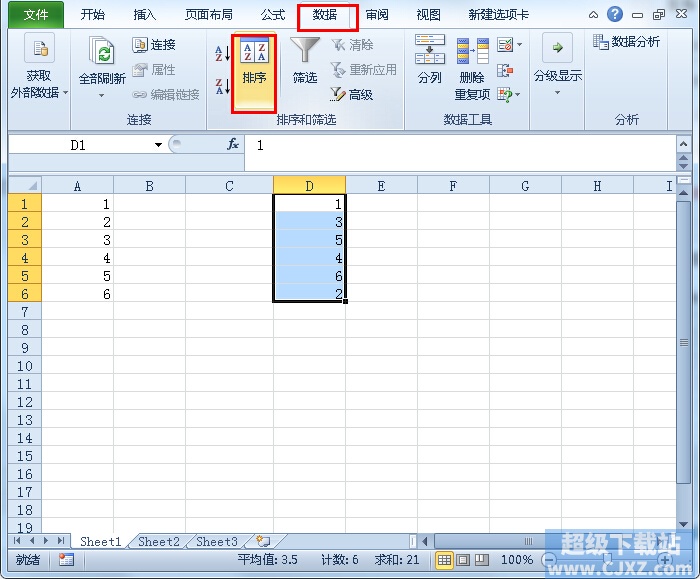This screenshot has width=700, height=579.
Task: Select column G header
Action: 525,185
